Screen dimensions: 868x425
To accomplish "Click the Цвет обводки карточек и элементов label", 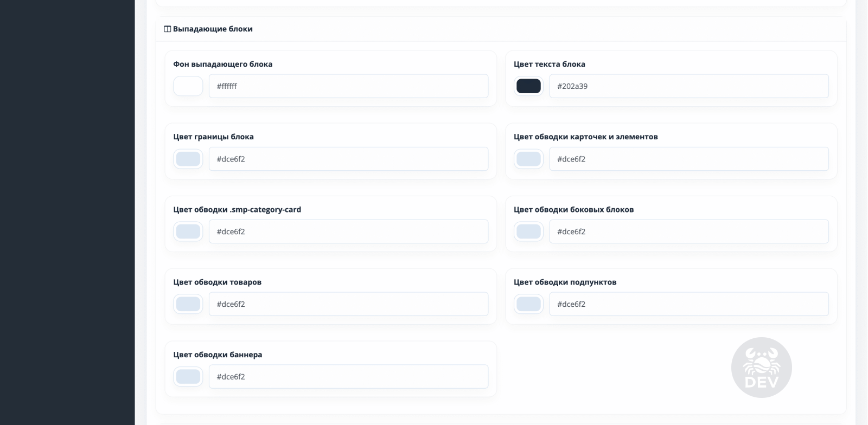I will [x=586, y=137].
